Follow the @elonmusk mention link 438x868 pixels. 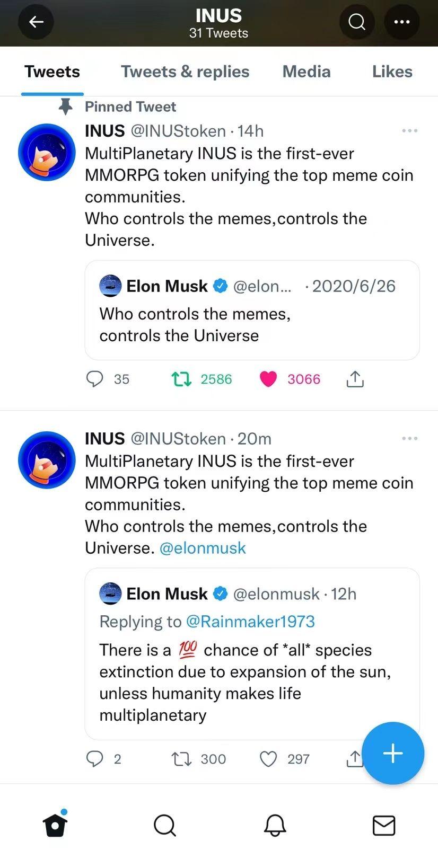coord(203,548)
